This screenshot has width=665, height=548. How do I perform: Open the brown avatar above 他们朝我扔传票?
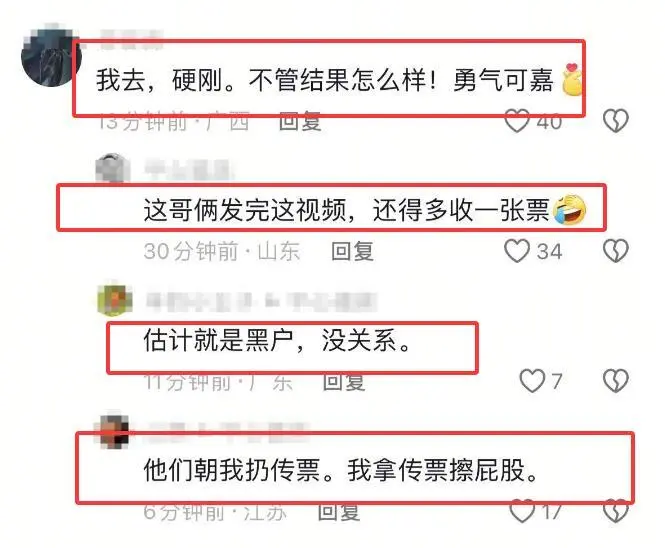point(113,430)
